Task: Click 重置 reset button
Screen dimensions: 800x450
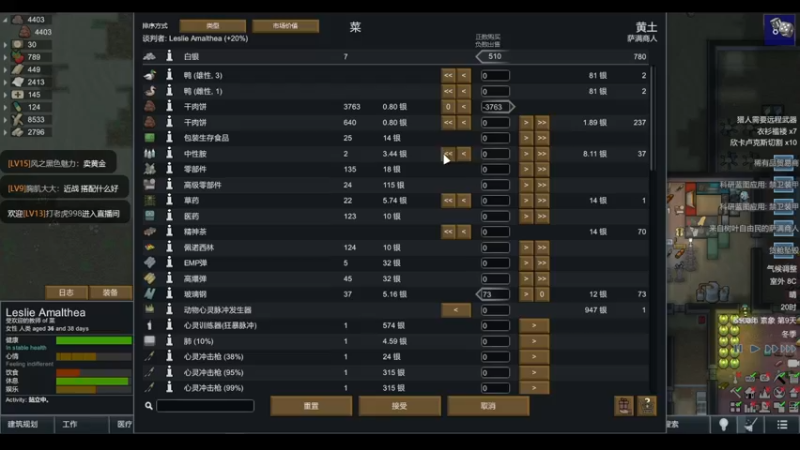Action: (311, 406)
